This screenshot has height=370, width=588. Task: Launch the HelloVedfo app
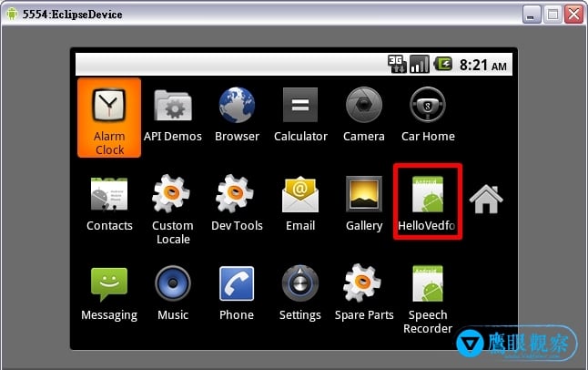(428, 203)
